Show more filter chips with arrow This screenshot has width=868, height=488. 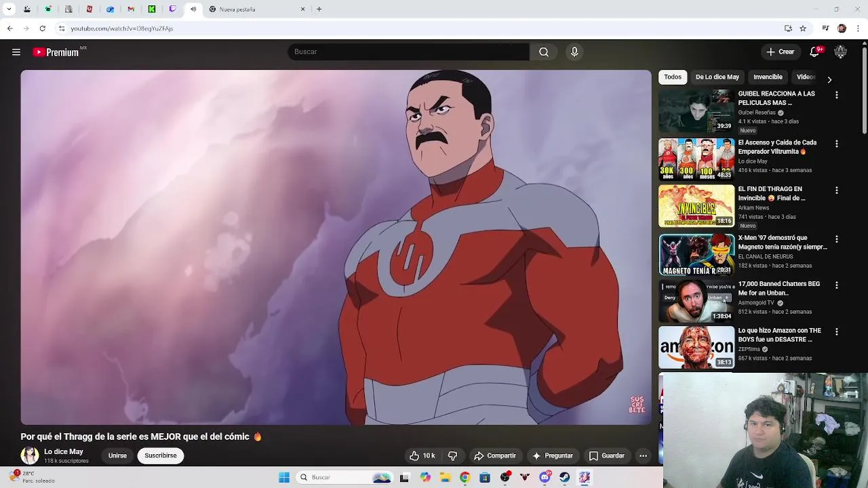pyautogui.click(x=829, y=79)
